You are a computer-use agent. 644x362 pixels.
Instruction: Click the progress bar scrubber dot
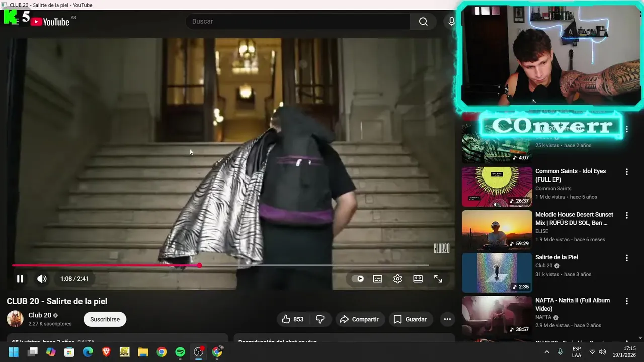coord(200,265)
